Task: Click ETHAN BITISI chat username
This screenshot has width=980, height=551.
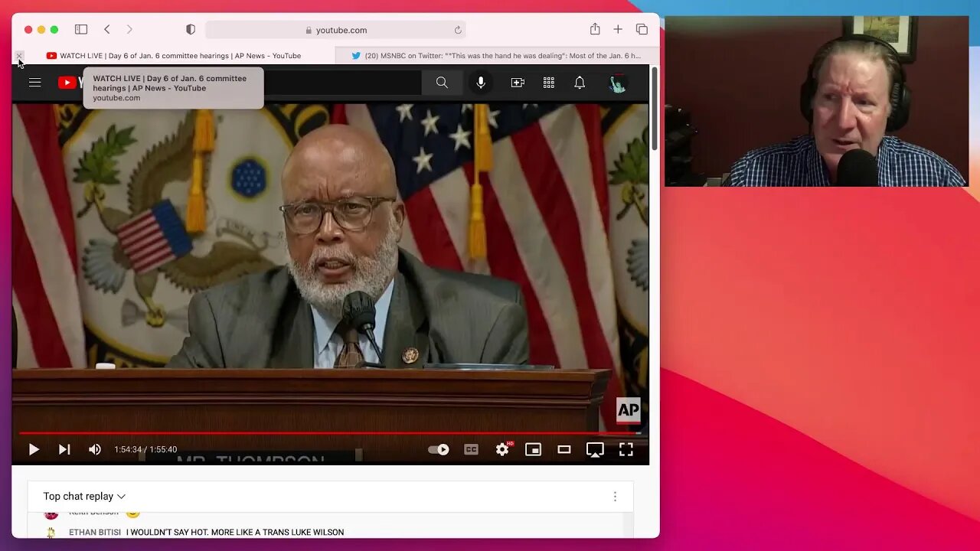Action: coord(95,533)
